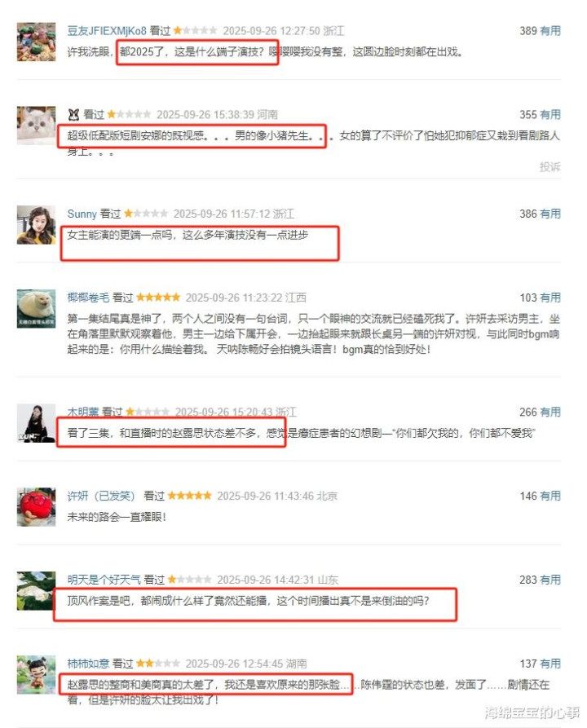Vote 103 有用 on 椰椰卷毛 review

[x=540, y=298]
